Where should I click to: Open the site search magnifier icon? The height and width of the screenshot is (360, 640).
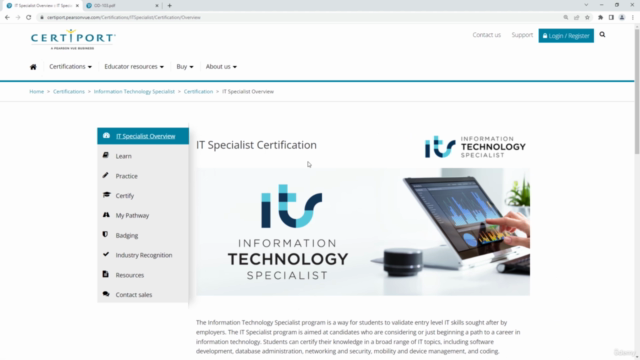(x=602, y=35)
